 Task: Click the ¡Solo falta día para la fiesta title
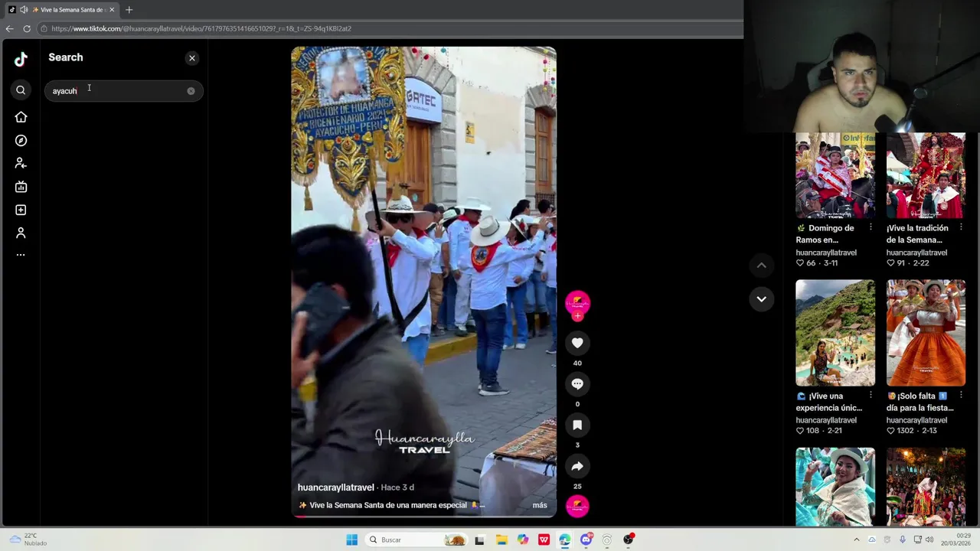pos(920,402)
